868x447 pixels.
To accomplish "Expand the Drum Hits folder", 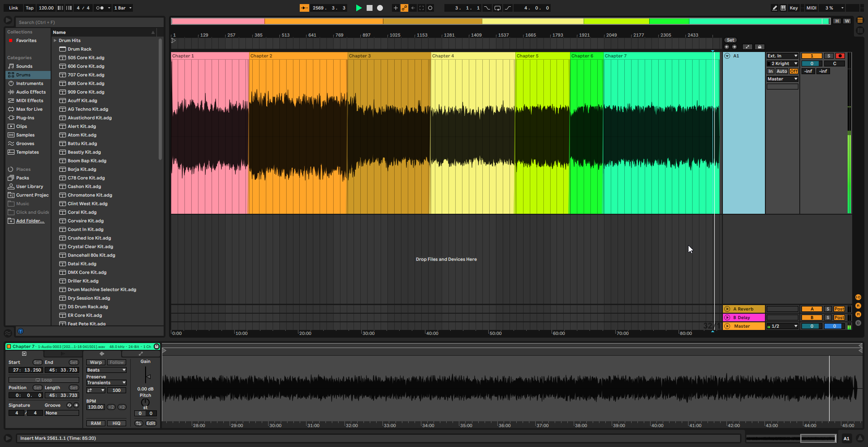I will tap(55, 41).
